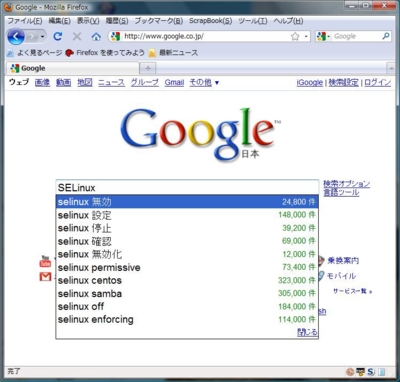
Task: Open the ヘルプ(H) menu
Action: [288, 21]
